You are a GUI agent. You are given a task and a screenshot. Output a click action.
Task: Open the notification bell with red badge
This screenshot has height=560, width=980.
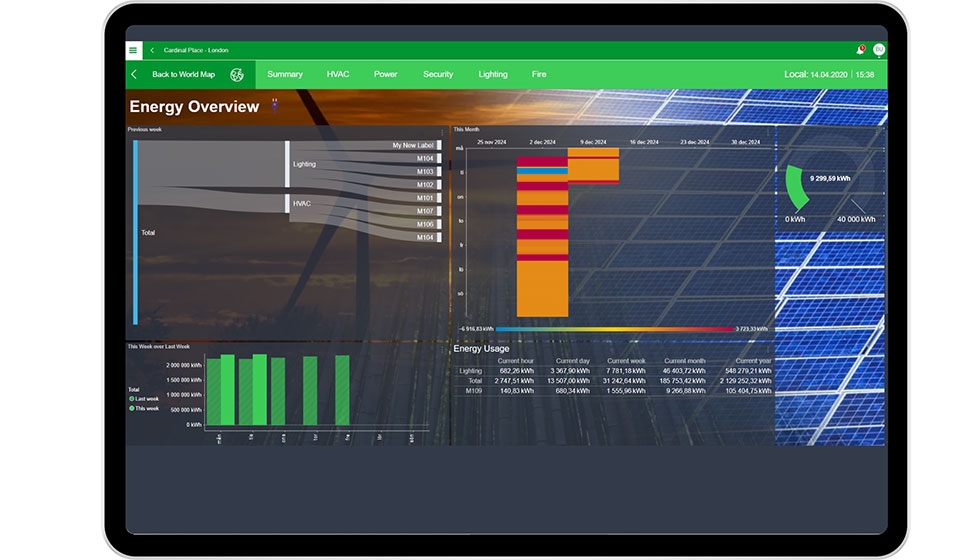coord(860,49)
